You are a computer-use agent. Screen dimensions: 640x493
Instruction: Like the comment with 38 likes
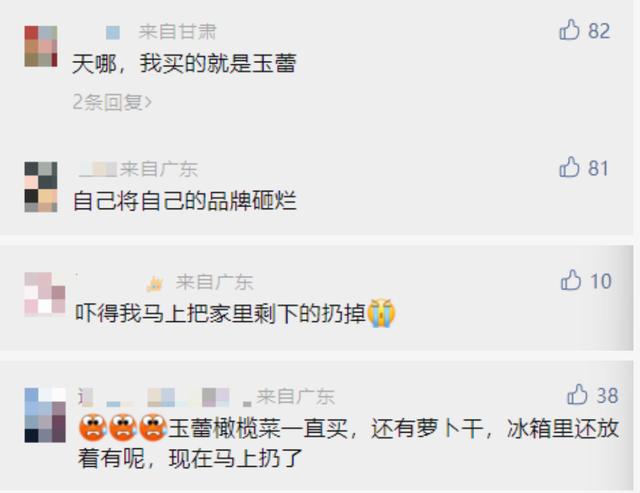click(x=577, y=395)
